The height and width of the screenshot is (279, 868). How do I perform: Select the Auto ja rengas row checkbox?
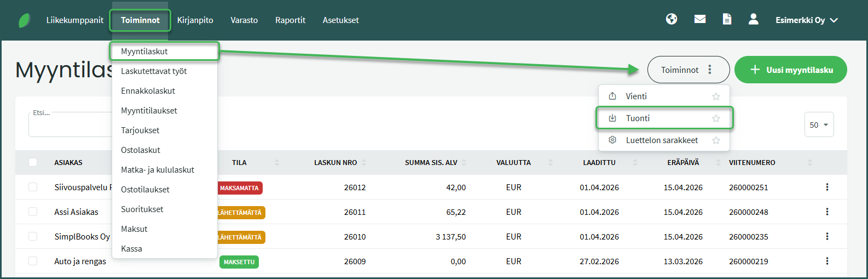[33, 261]
